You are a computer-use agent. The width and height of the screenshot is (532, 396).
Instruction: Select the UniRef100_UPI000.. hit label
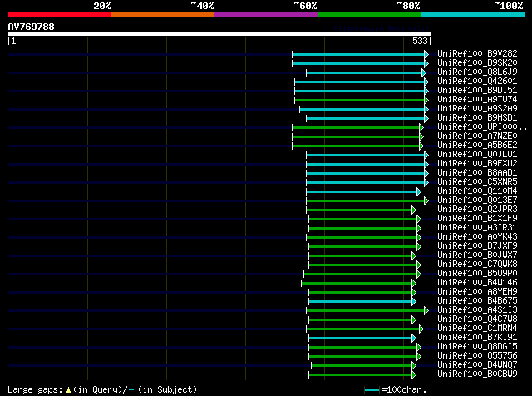point(482,127)
